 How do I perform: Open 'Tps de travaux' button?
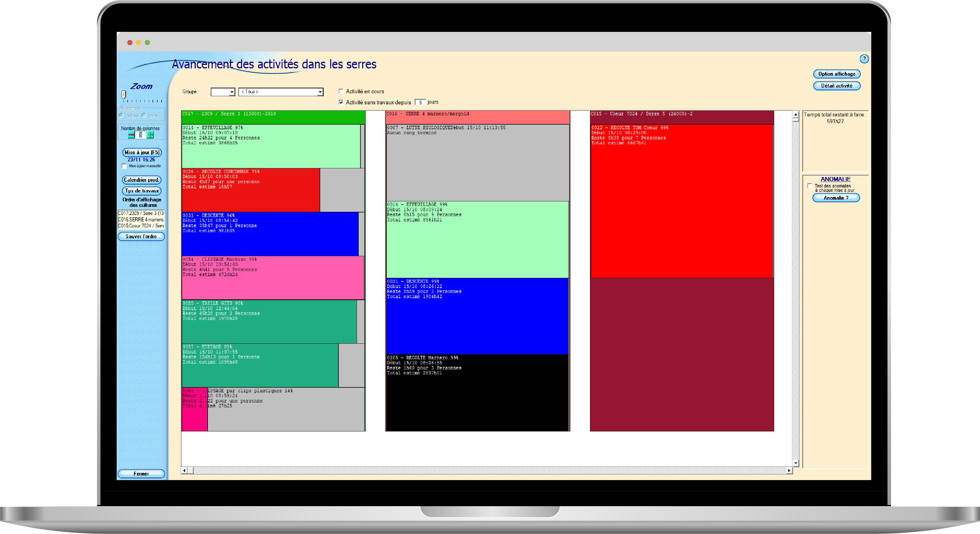142,191
